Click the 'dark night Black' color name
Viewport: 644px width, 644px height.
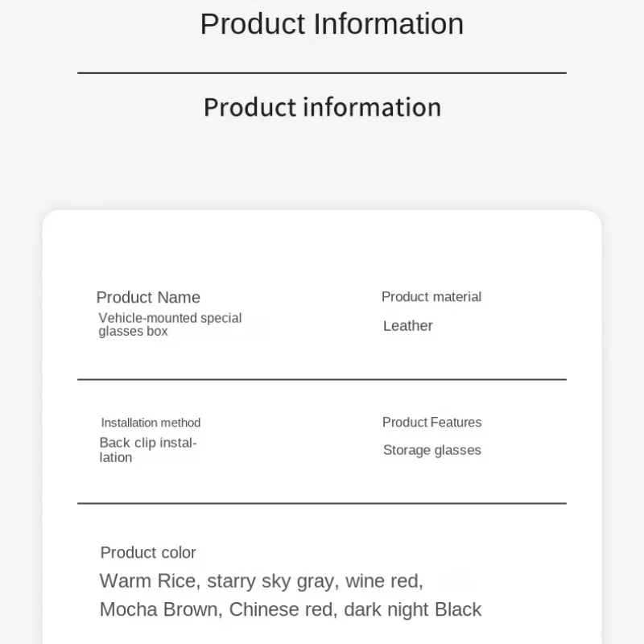tap(413, 610)
